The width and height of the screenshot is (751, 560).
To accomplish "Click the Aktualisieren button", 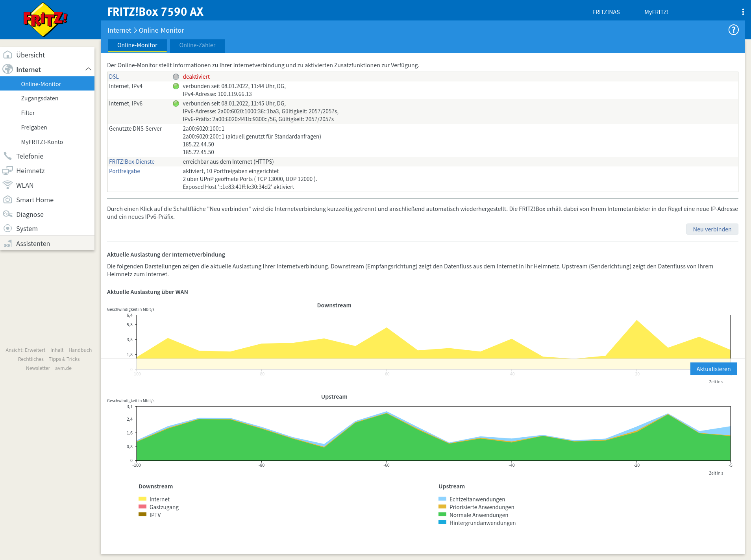I will click(x=714, y=369).
